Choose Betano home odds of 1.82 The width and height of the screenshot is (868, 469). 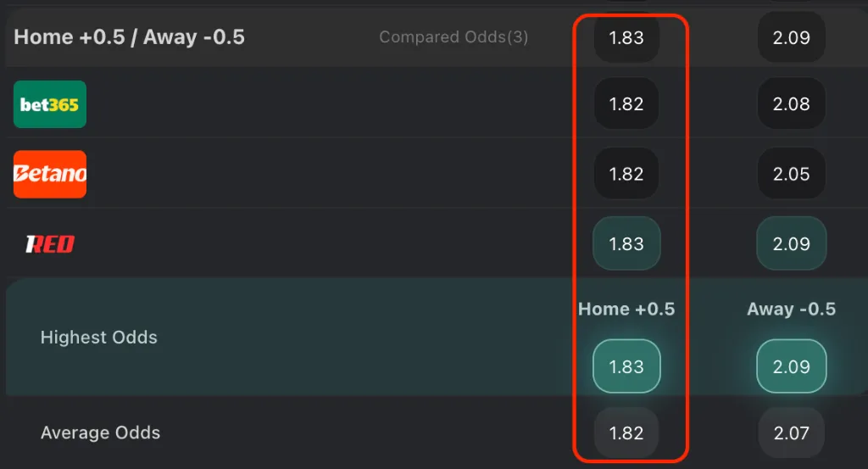(x=626, y=174)
